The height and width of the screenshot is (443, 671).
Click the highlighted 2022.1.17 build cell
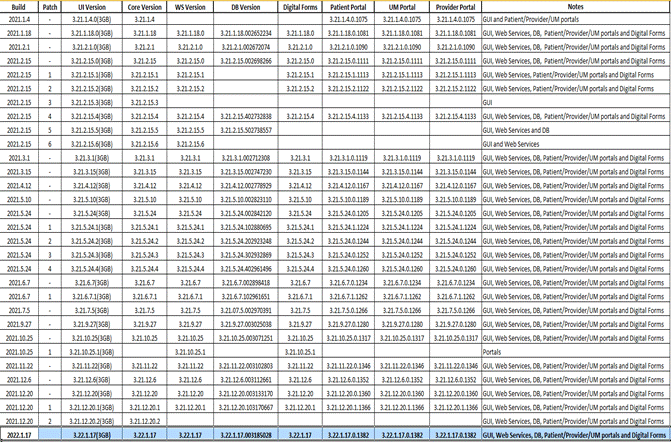[x=19, y=436]
